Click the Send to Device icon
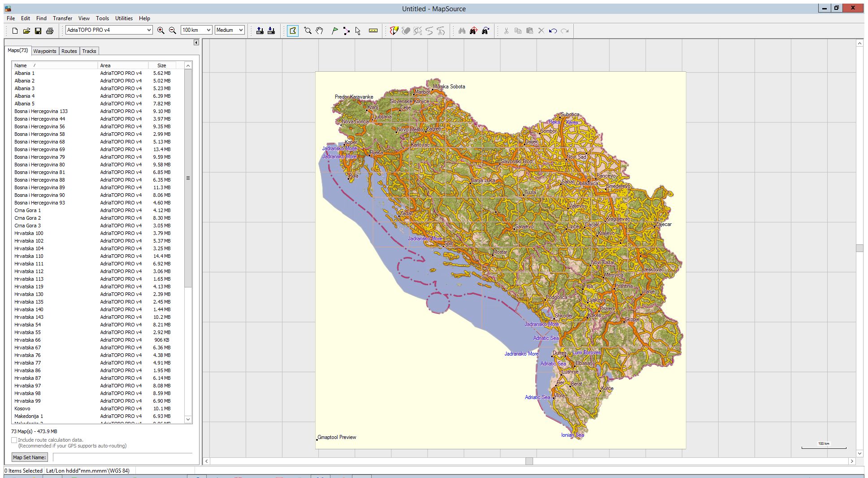 click(260, 30)
